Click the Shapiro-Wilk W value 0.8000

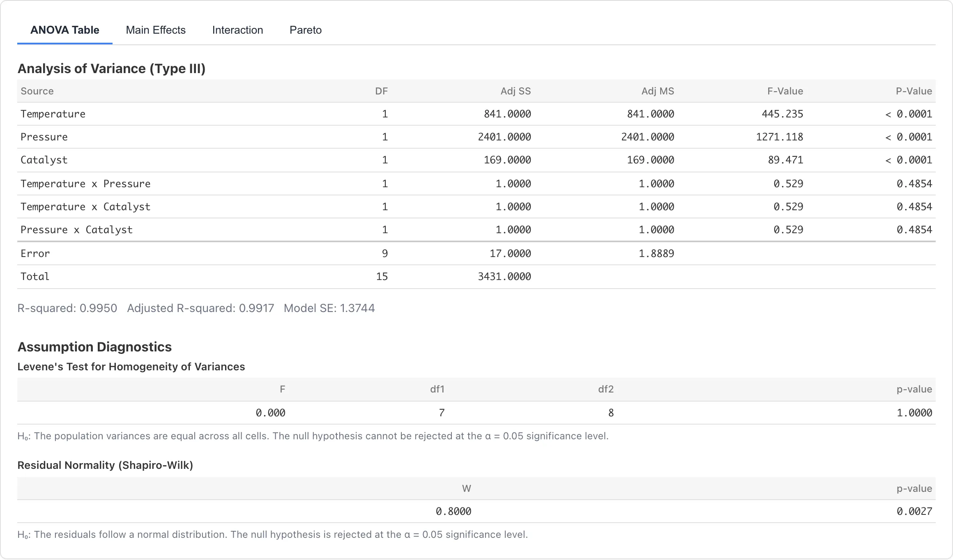tap(453, 512)
